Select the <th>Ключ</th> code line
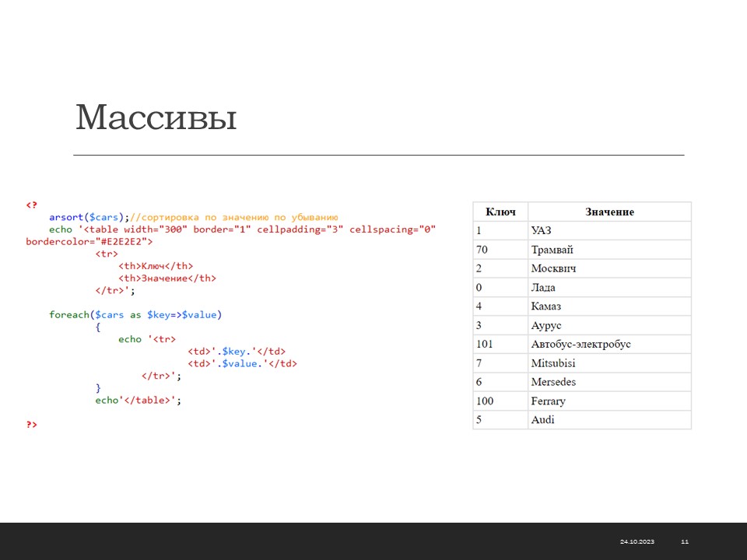The image size is (747, 560). pyautogui.click(x=156, y=266)
